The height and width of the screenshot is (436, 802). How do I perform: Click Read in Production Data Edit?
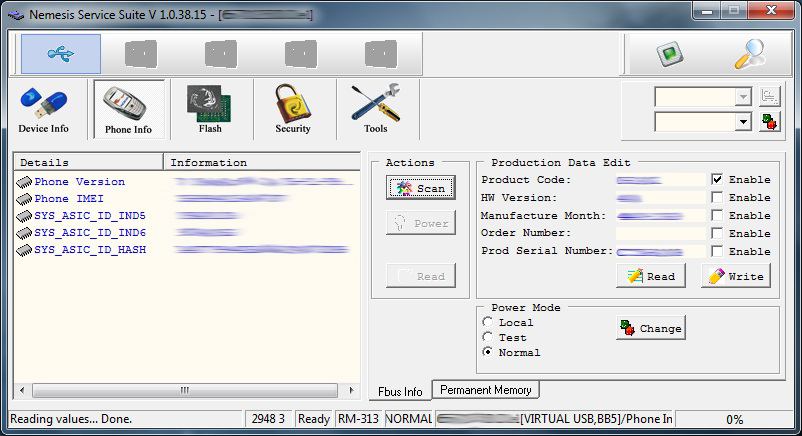[651, 276]
